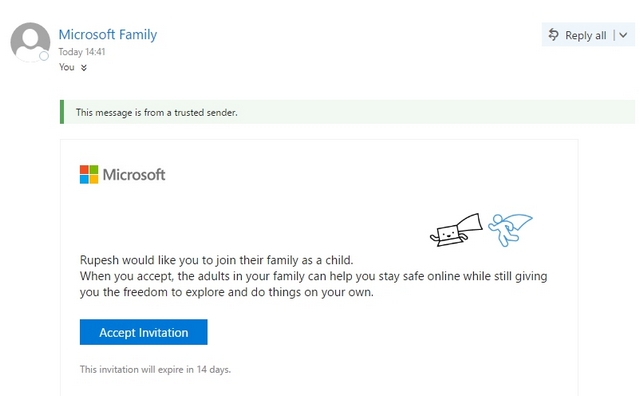Click the red square of the Microsoft logo
Viewport: 640px width, 396px height.
84,169
